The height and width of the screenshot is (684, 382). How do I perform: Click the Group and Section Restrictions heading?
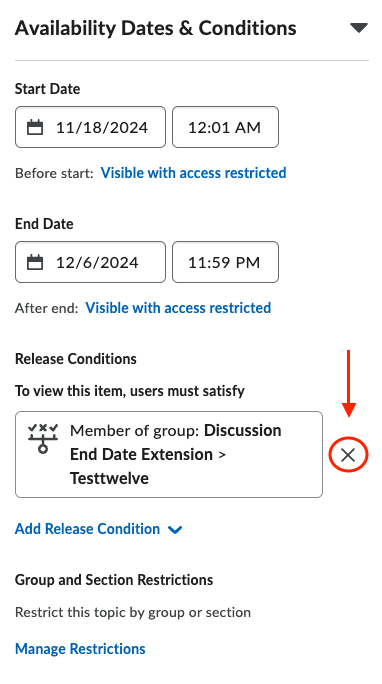click(114, 580)
